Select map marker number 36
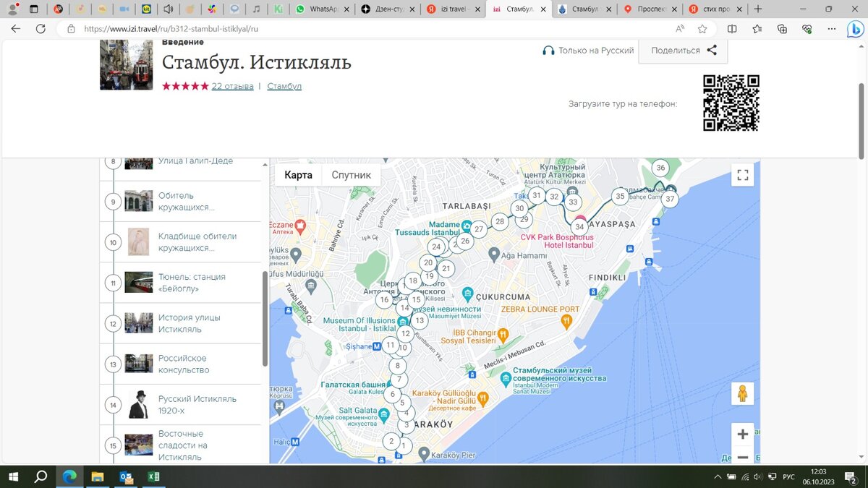The width and height of the screenshot is (868, 488). 660,167
